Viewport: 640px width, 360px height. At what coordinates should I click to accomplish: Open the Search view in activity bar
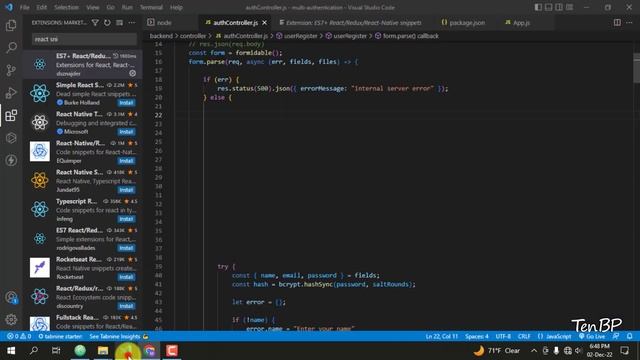tap(11, 47)
